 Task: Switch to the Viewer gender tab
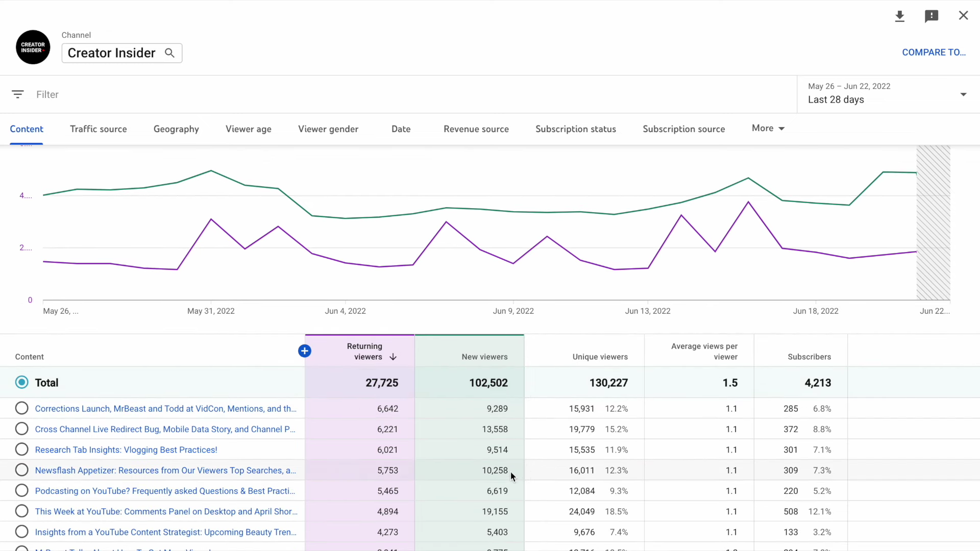pyautogui.click(x=328, y=129)
